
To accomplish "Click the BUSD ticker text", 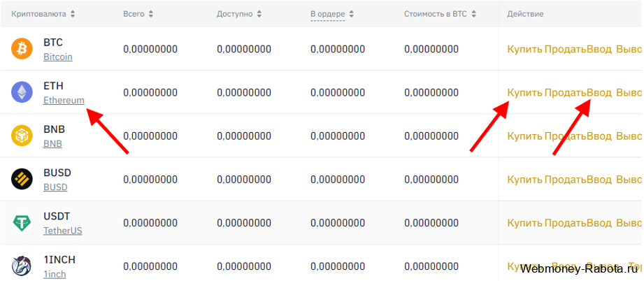I will 57,173.
